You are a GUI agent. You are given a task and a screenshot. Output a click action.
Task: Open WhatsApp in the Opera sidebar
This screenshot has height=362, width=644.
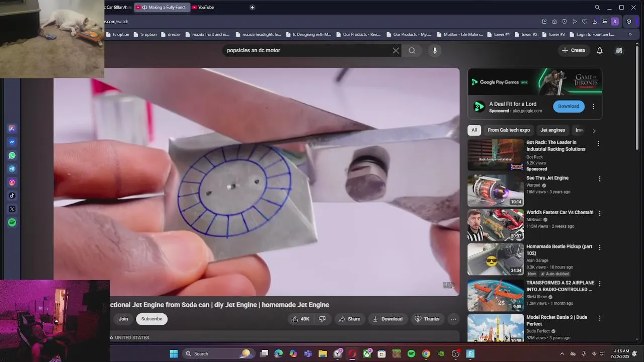(12, 155)
